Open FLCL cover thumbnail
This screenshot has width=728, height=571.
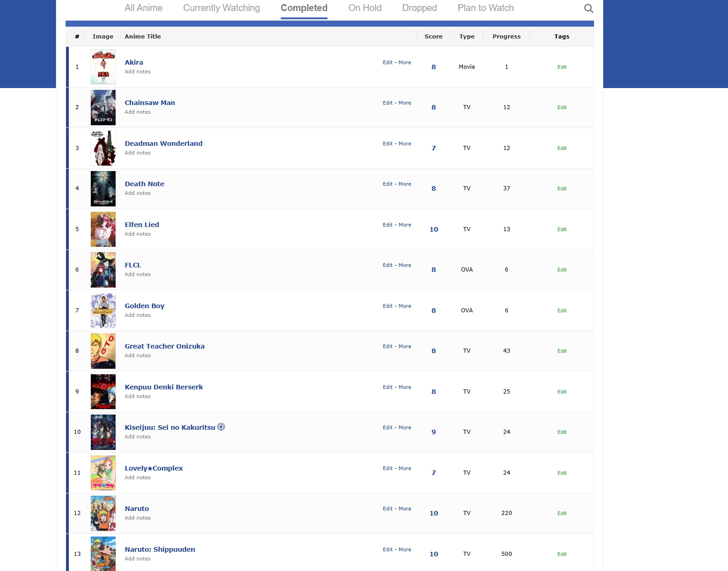pos(103,270)
